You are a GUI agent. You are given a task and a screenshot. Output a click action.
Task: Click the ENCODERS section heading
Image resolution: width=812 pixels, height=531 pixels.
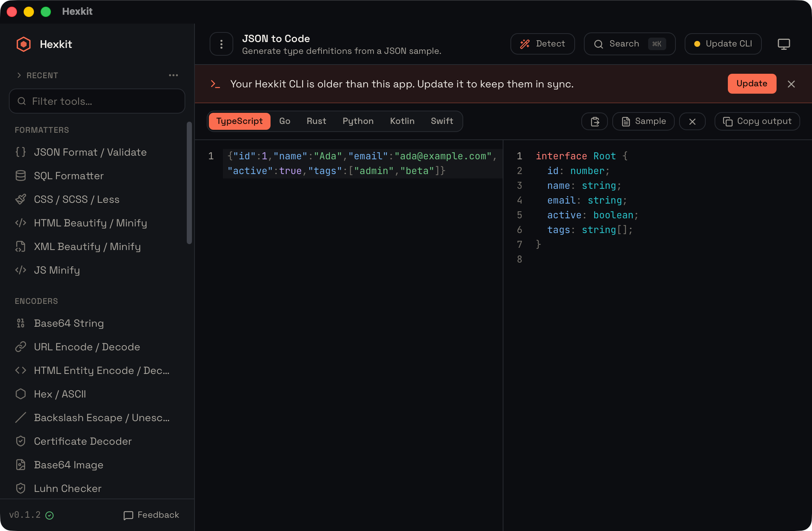tap(36, 301)
